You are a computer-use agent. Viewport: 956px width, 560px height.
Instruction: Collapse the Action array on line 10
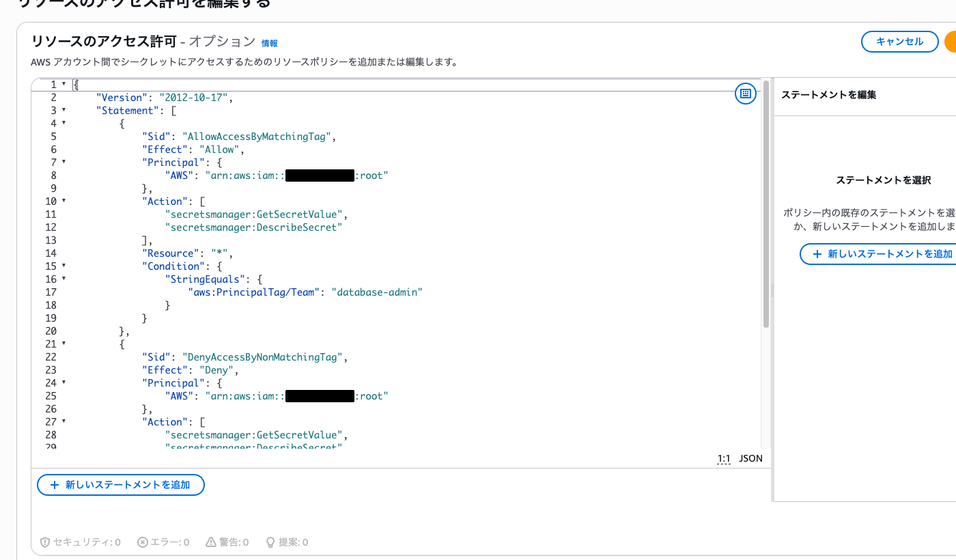[x=64, y=201]
